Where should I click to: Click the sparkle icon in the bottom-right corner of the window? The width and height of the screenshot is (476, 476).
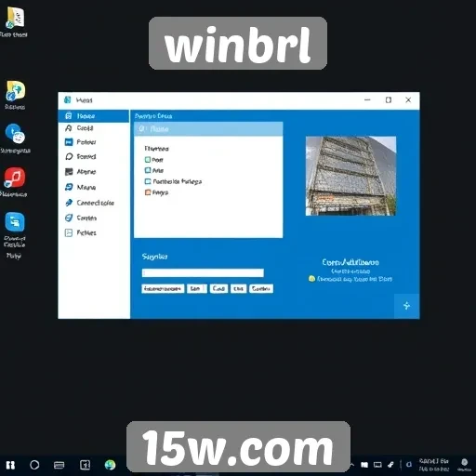406,306
